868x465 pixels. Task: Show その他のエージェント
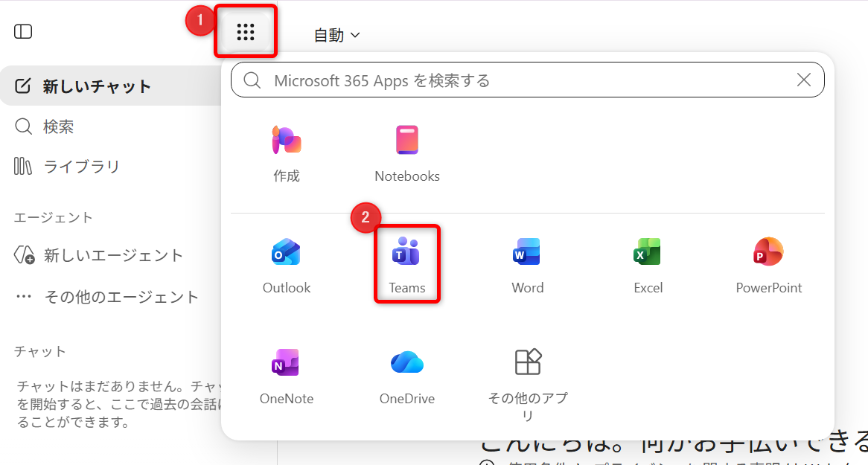pos(106,297)
